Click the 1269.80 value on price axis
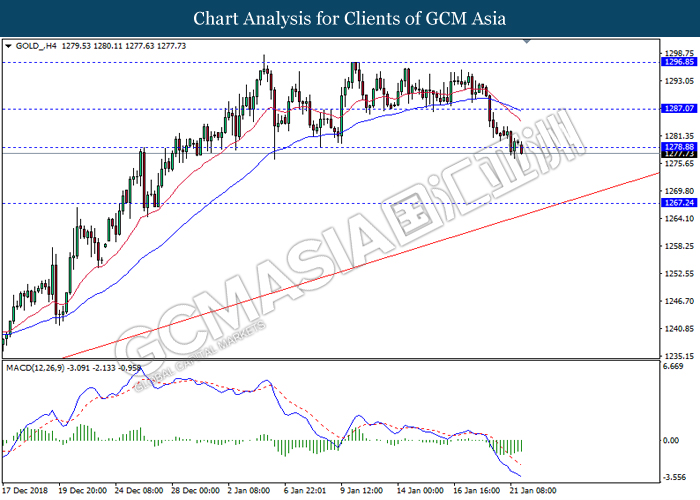 click(679, 191)
